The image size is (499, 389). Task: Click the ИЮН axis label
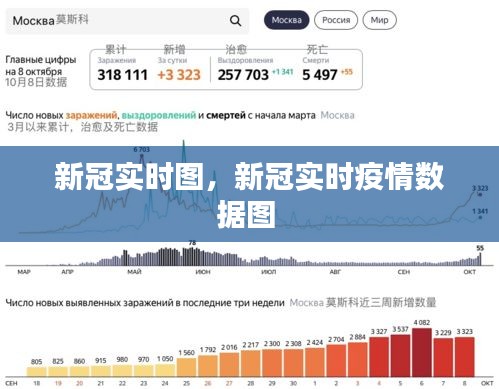203,272
